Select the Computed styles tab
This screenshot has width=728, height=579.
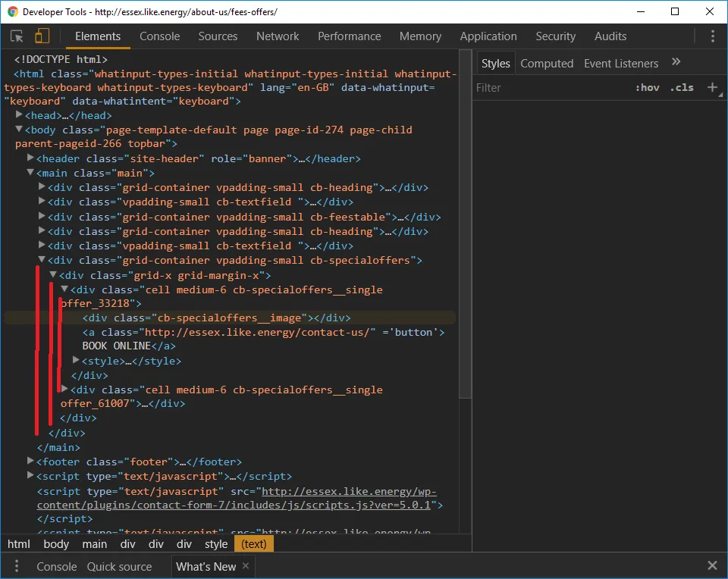coord(547,64)
